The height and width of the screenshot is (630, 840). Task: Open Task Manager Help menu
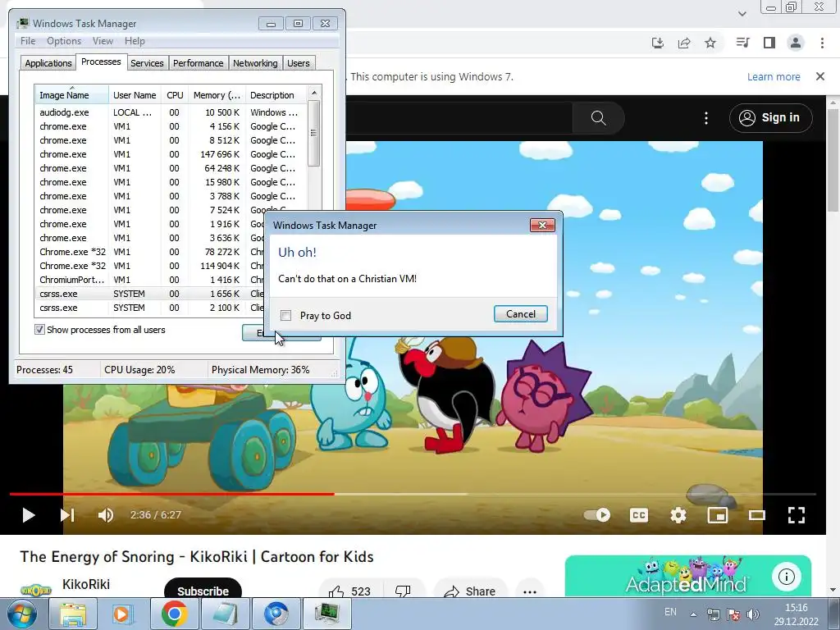(x=135, y=41)
